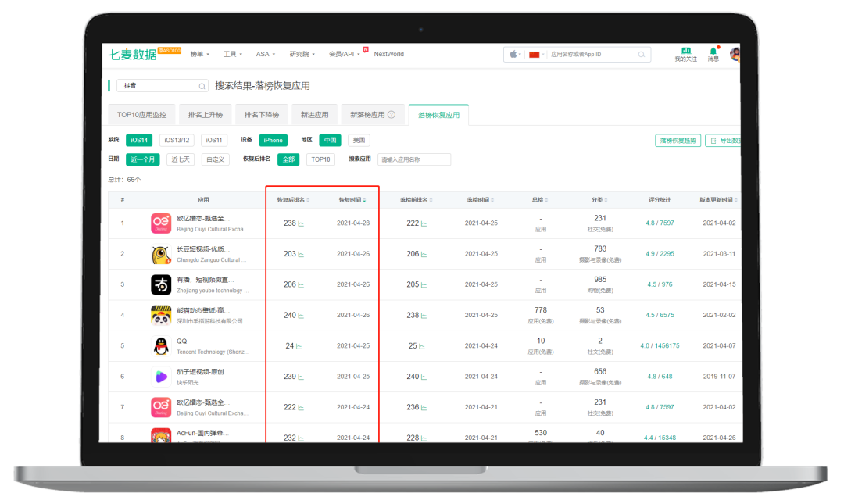Open the NextWorld link
The width and height of the screenshot is (844, 504).
388,55
